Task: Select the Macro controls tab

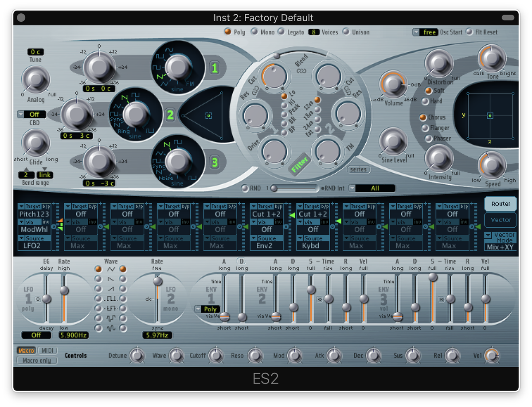Action: point(26,350)
